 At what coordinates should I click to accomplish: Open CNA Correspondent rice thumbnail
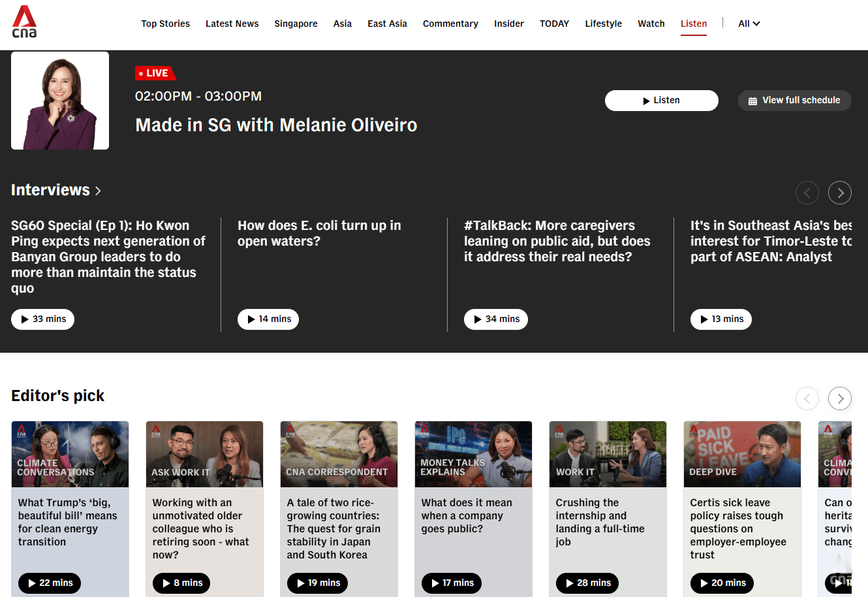pyautogui.click(x=339, y=454)
